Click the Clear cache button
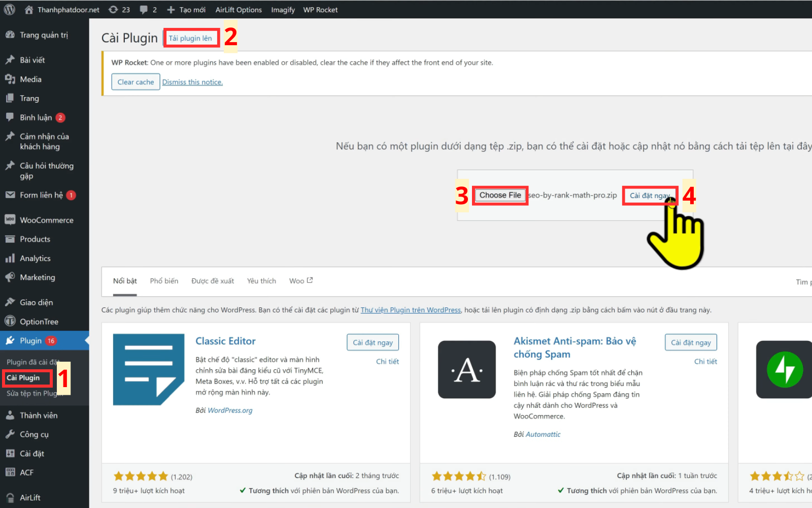Viewport: 812px width, 508px height. pos(136,82)
